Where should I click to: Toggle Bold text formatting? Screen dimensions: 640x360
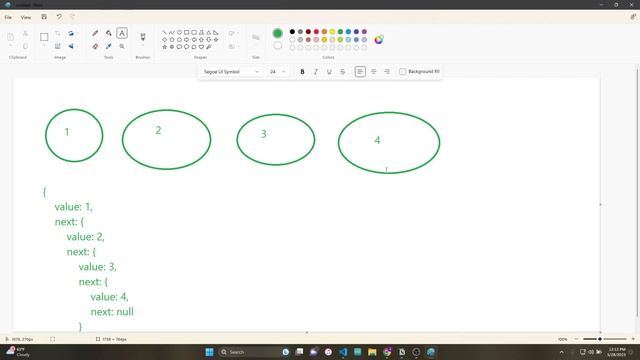tap(302, 72)
